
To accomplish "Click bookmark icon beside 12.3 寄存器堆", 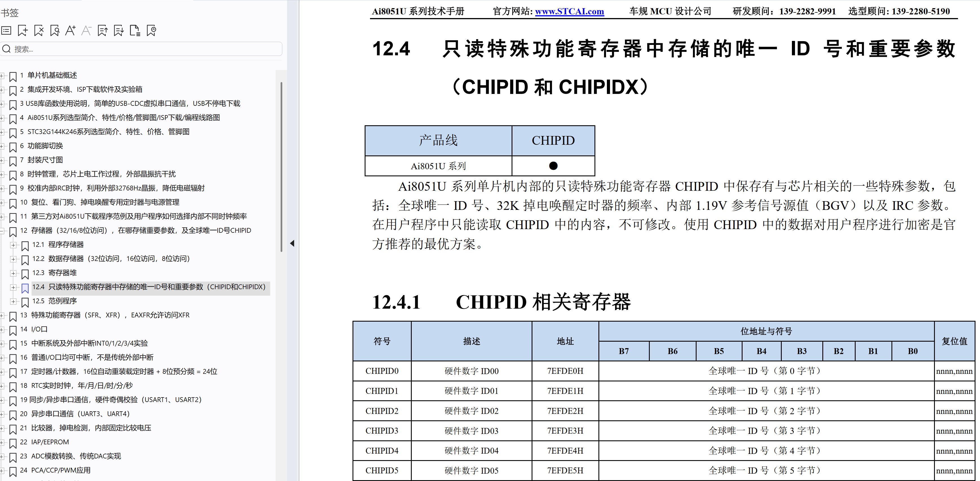I will 25,274.
